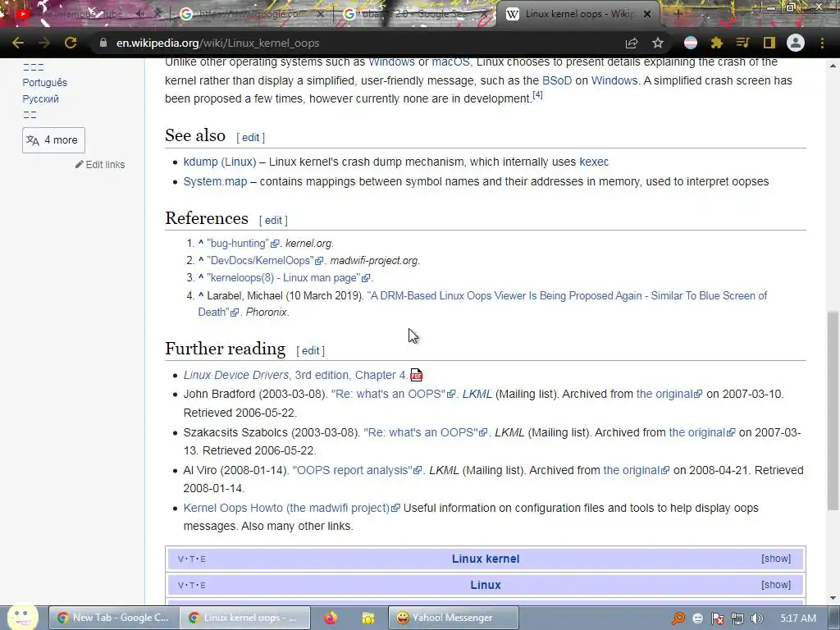Edit the See also section
This screenshot has height=630, width=840.
250,137
